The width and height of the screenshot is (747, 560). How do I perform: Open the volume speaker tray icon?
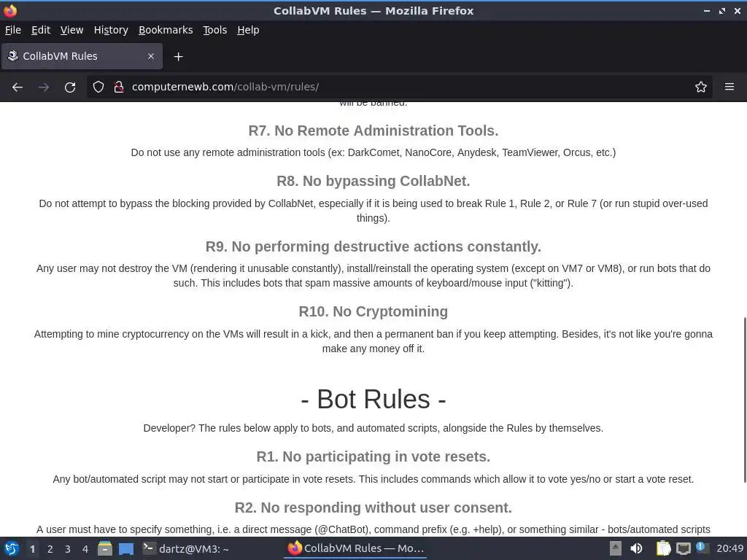(636, 548)
